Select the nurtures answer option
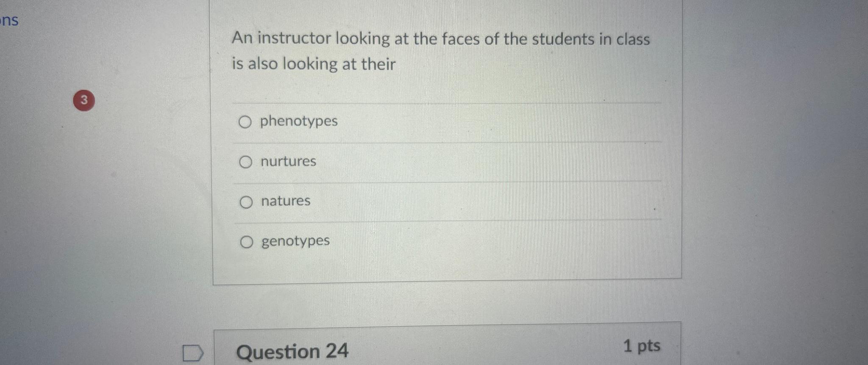Image resolution: width=868 pixels, height=365 pixels. [x=246, y=162]
